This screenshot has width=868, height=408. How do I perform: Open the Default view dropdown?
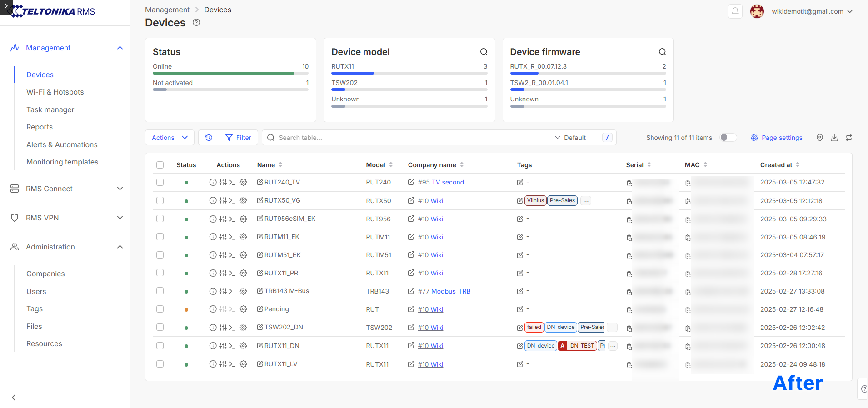[x=575, y=138]
